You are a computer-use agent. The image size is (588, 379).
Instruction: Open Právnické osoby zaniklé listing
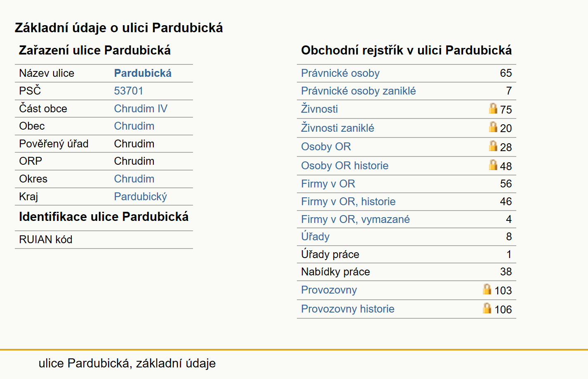pos(358,91)
